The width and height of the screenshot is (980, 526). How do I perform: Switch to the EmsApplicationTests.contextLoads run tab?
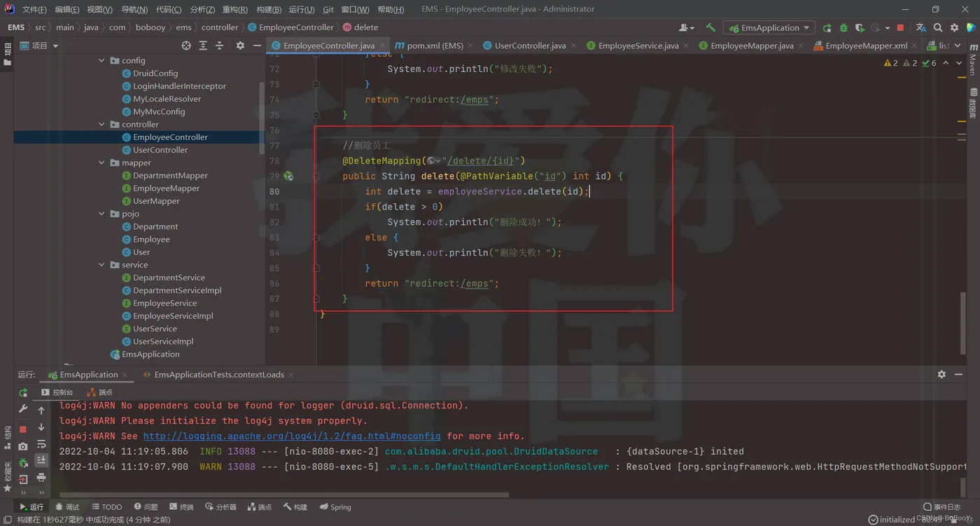[x=218, y=375]
